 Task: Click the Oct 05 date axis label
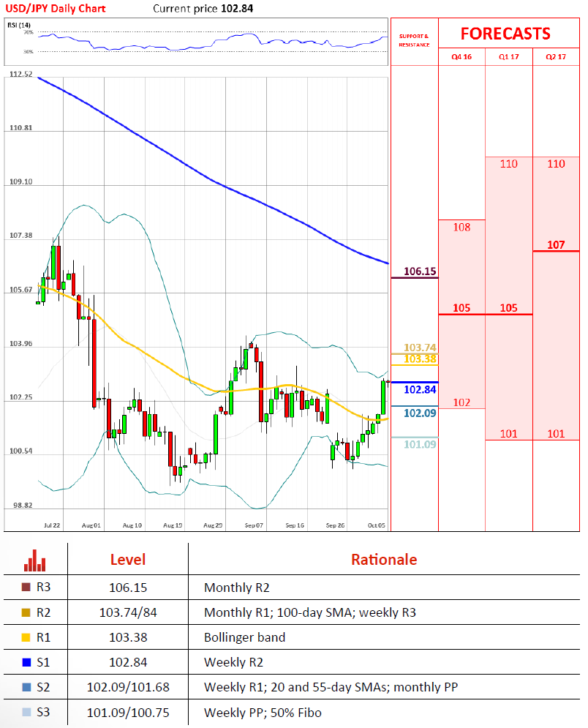pyautogui.click(x=377, y=525)
